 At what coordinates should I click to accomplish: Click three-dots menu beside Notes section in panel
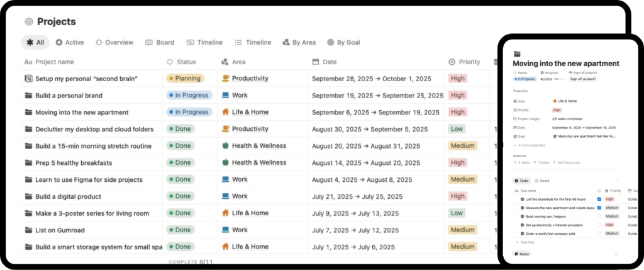click(x=616, y=254)
